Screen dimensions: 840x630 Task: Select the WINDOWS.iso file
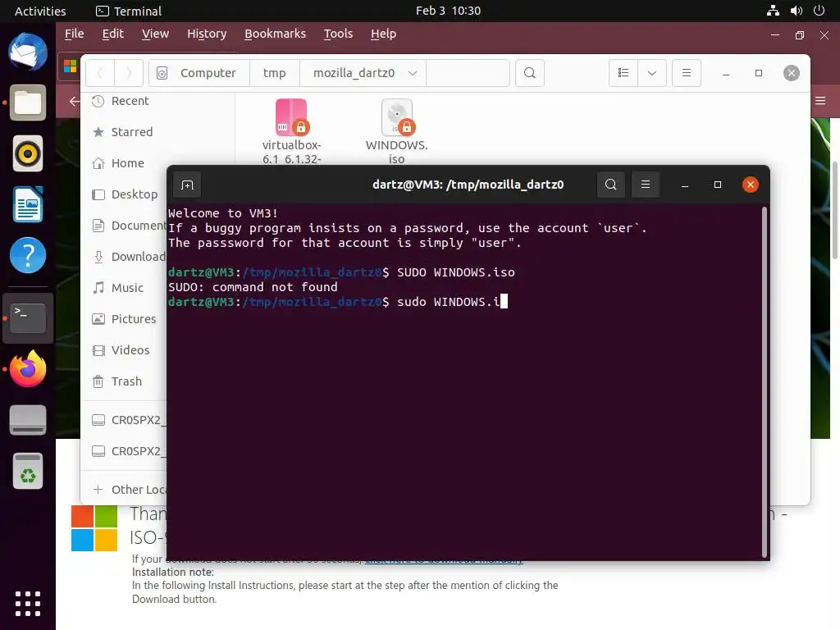[396, 131]
